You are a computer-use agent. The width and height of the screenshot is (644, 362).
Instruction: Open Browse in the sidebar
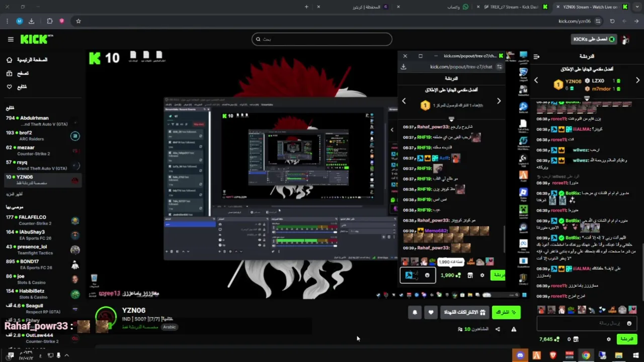pyautogui.click(x=18, y=73)
